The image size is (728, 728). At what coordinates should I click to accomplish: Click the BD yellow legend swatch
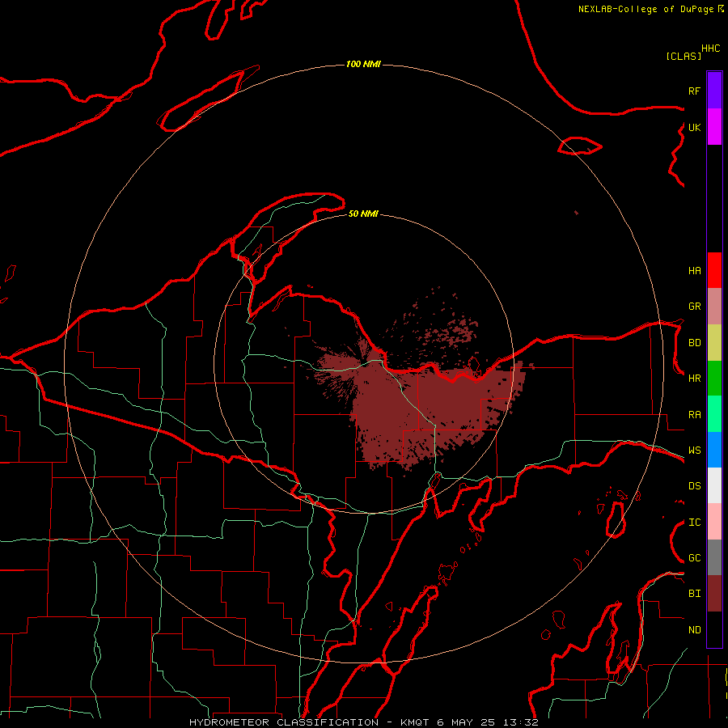pos(714,343)
